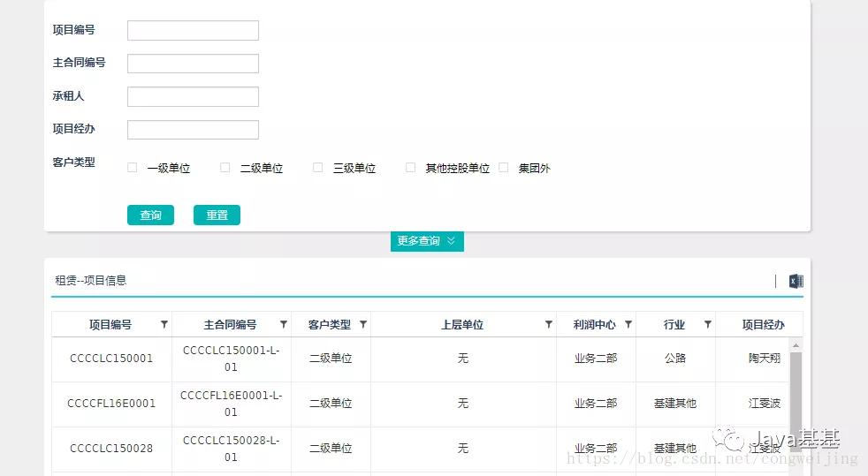This screenshot has height=476, width=868.
Task: Focus the 主合同编号 input field
Action: 194,64
